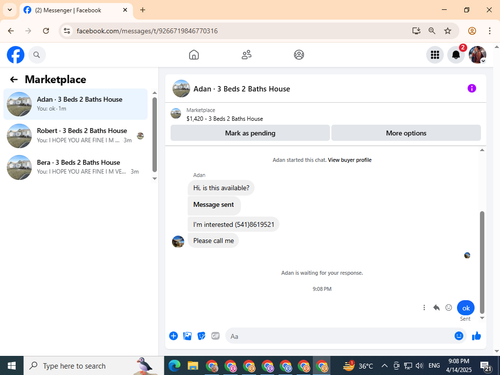Click the 'I'm interested (541)8619521' message

click(x=233, y=224)
